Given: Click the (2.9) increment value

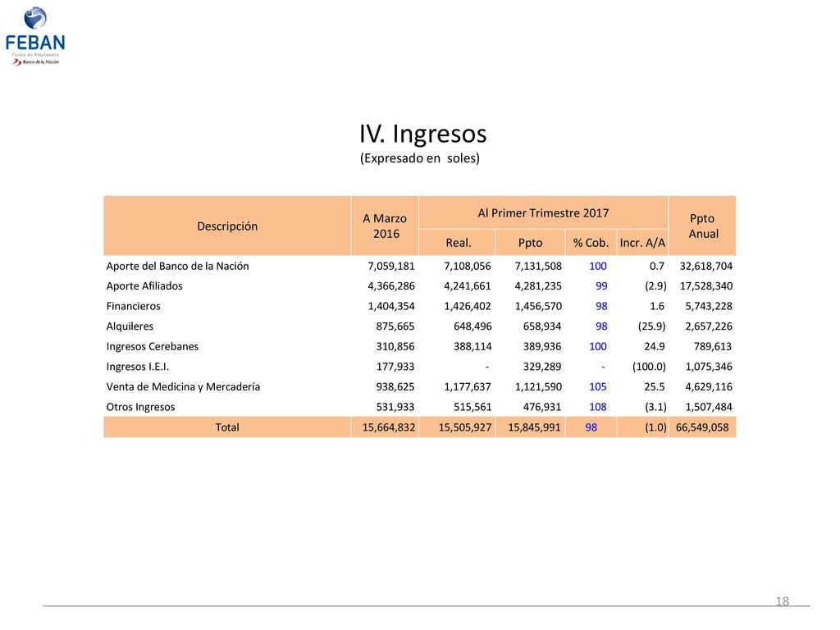Looking at the screenshot, I should point(655,286).
